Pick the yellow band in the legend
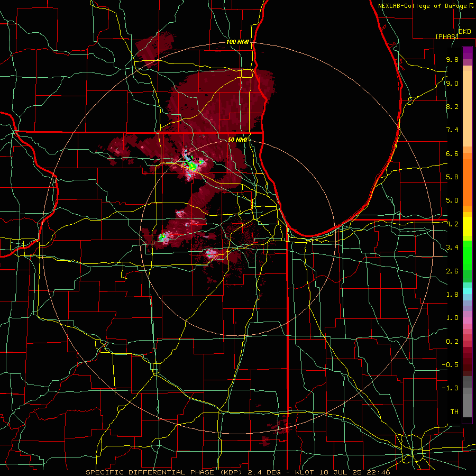The height and width of the screenshot is (476, 476). [467, 226]
